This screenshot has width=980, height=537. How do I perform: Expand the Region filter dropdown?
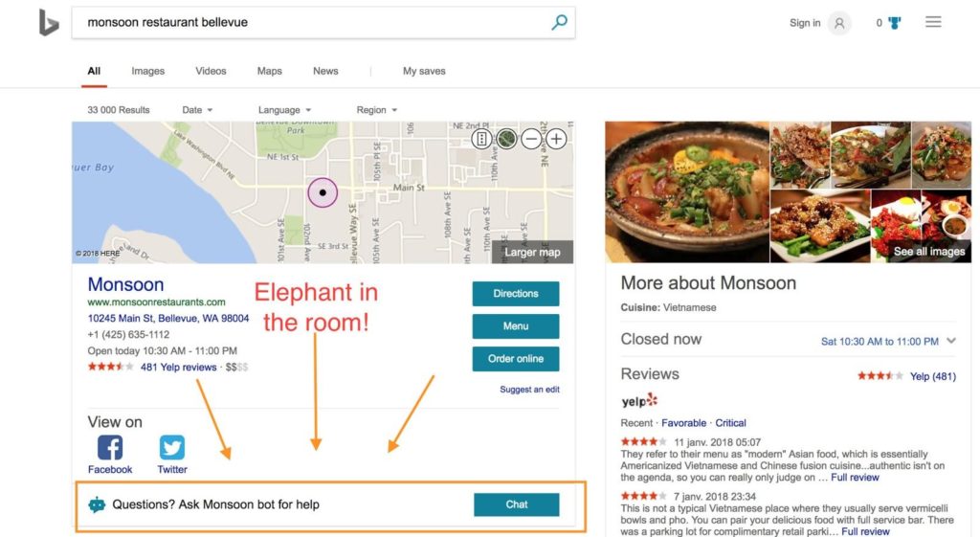pyautogui.click(x=376, y=110)
